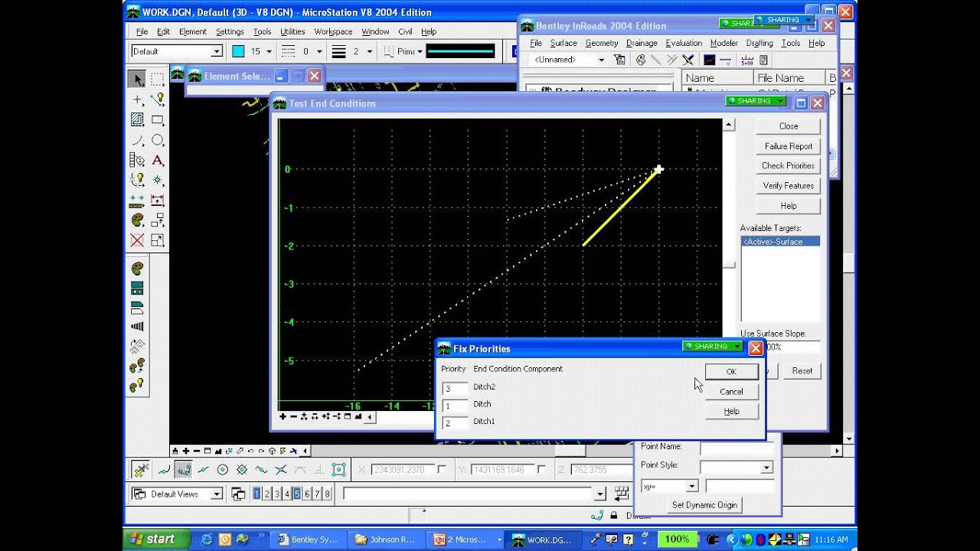Open the key-in history dropdown arrow
The image size is (980, 551).
600,494
